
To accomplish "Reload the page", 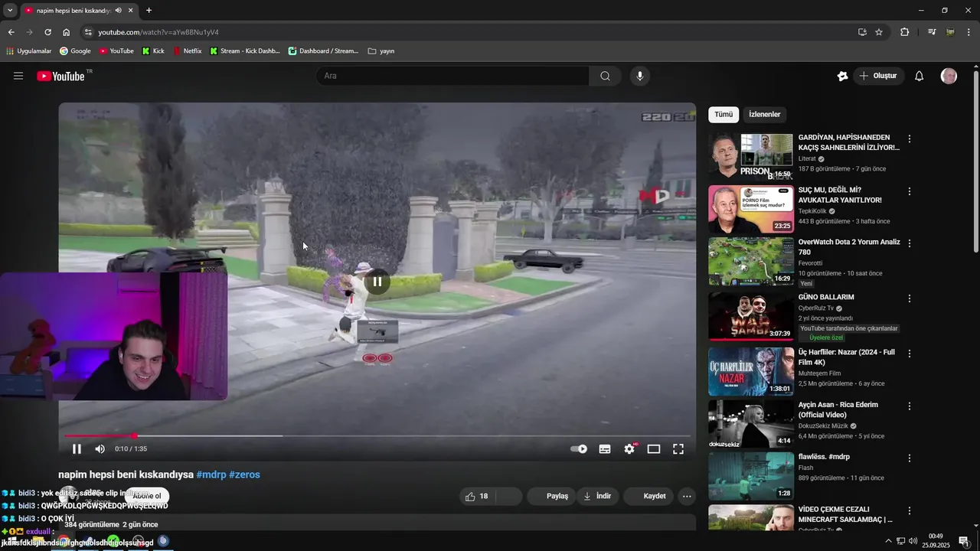I will coord(47,32).
